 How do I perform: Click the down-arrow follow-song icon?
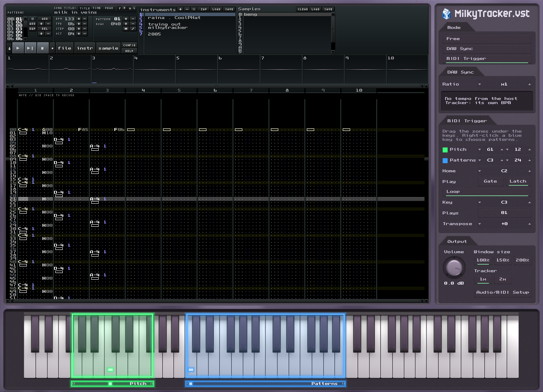(9, 48)
